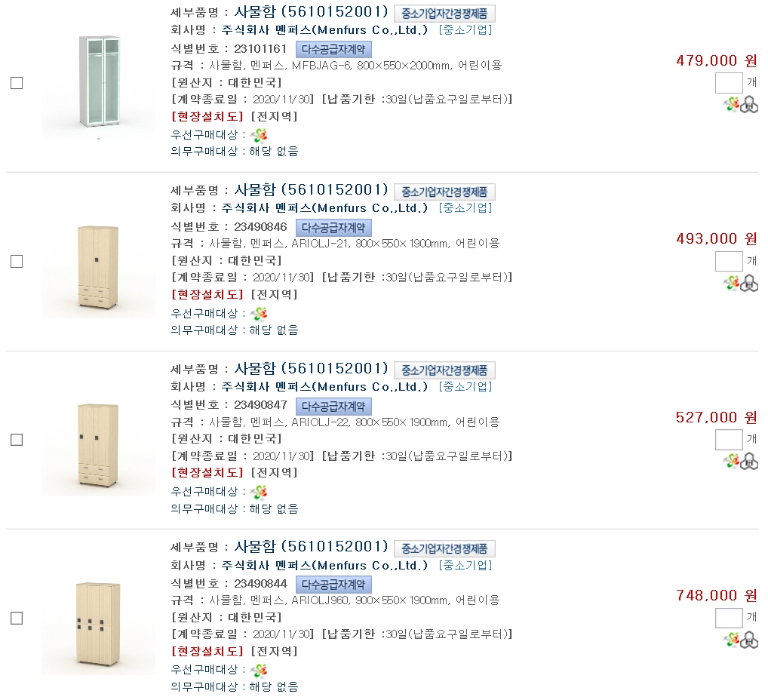
Task: Click quantity field under 479,000 원
Action: (729, 83)
